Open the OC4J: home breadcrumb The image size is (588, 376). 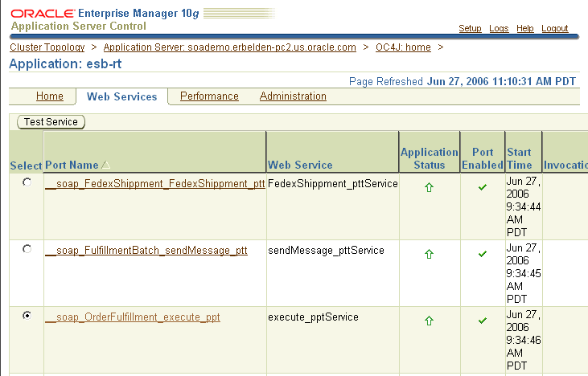pyautogui.click(x=403, y=47)
